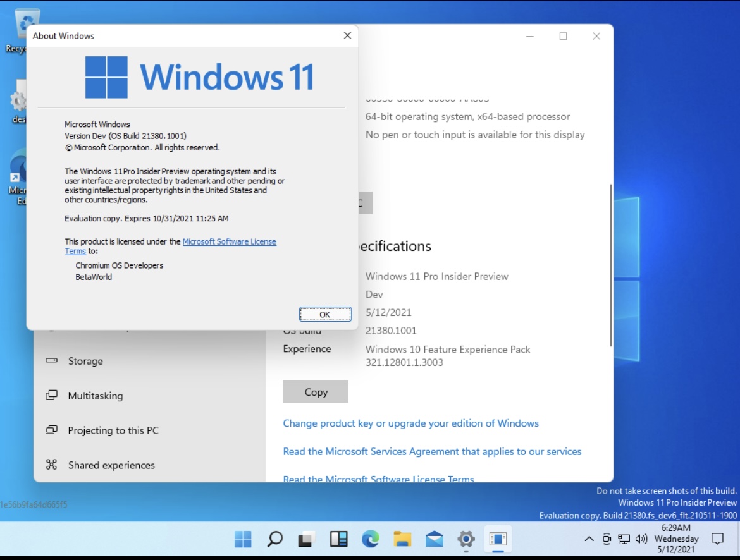The width and height of the screenshot is (740, 560).
Task: Open Widgets panel from taskbar
Action: pos(338,539)
